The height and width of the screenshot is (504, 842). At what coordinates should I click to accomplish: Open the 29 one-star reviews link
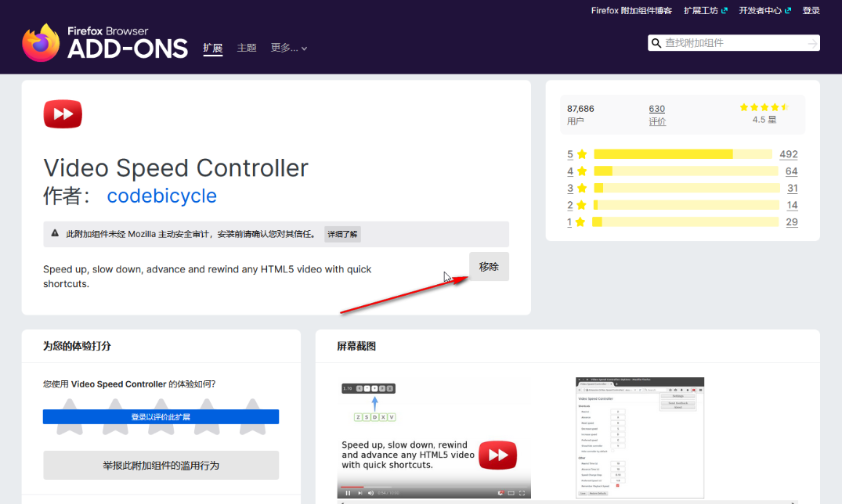click(x=792, y=222)
